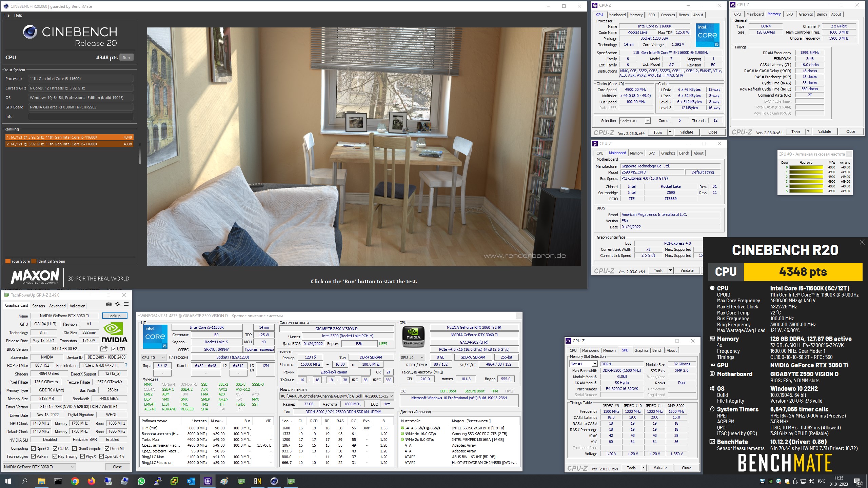Click Core 0 frequency bar in clock widget
868x488 pixels.
click(x=806, y=167)
